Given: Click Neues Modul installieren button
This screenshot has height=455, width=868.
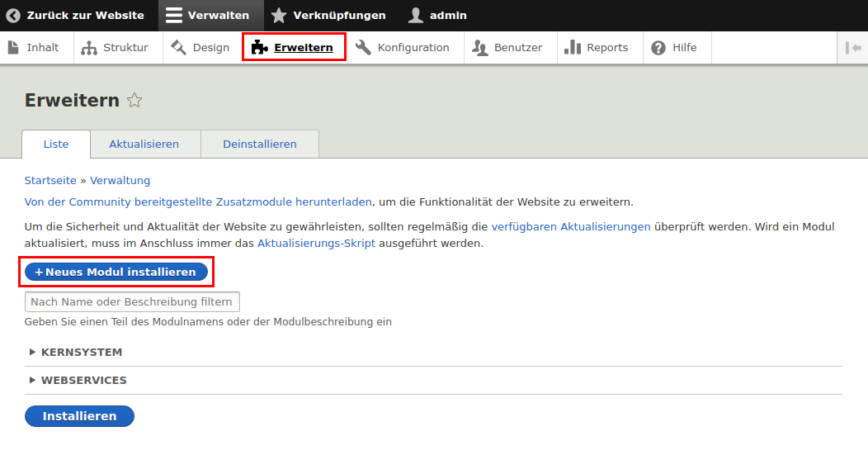Looking at the screenshot, I should click(116, 272).
